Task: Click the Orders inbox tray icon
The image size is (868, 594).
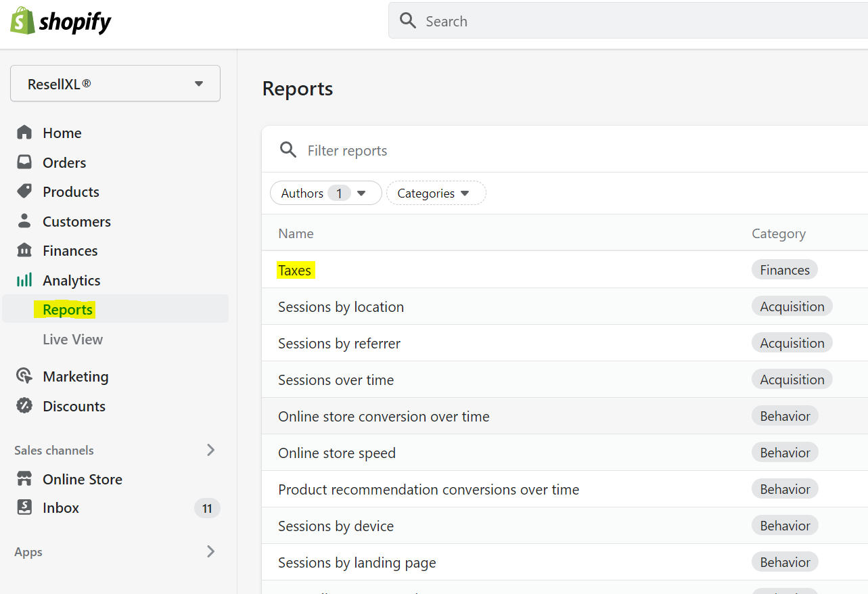Action: click(x=24, y=162)
